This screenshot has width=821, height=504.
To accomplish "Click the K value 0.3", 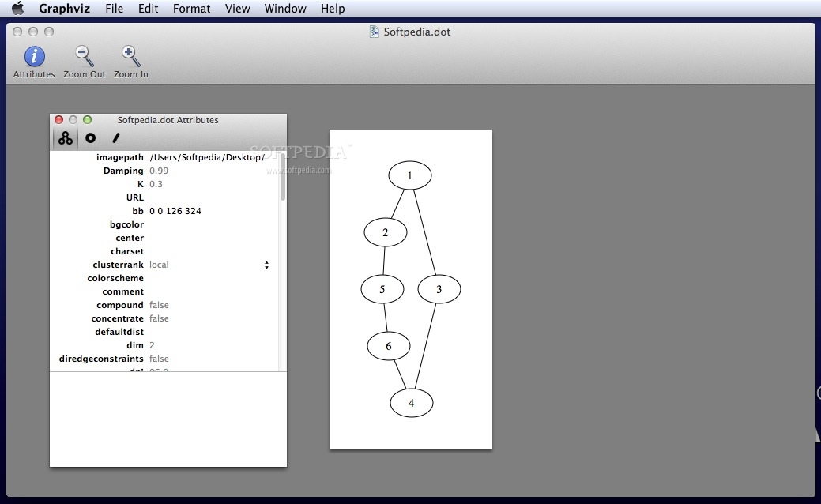I will point(156,184).
